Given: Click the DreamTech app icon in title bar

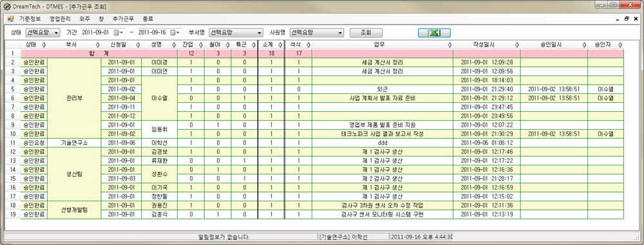Looking at the screenshot, I should tap(7, 6).
